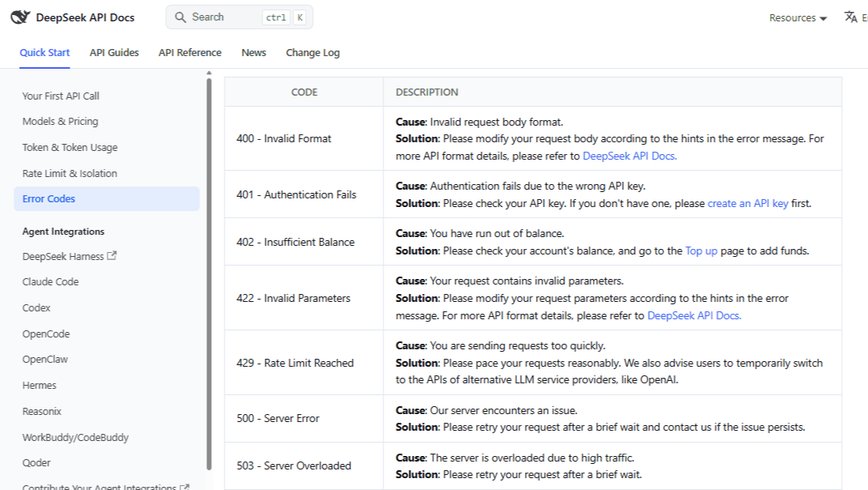
Task: Click the search magnifier icon
Action: pos(180,17)
